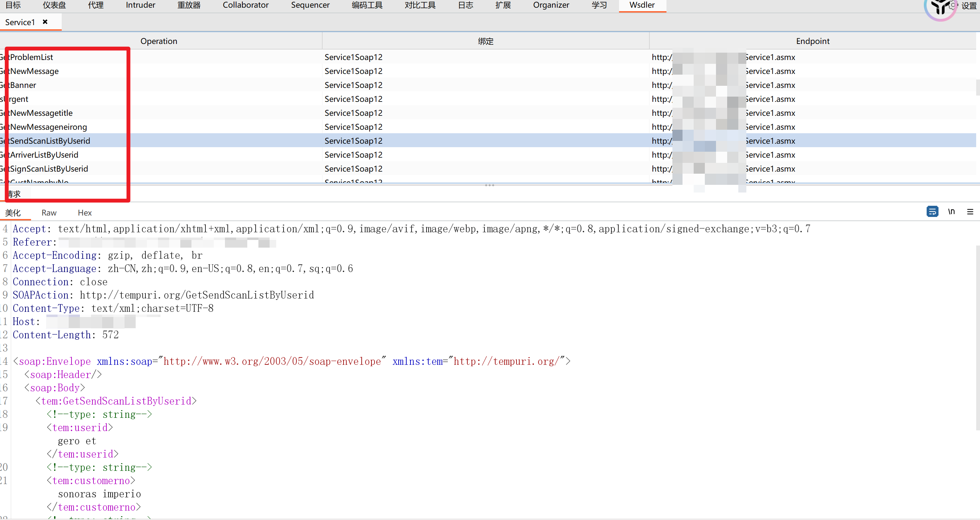Click the Connection: close header line
The height and width of the screenshot is (520, 980).
pos(60,282)
